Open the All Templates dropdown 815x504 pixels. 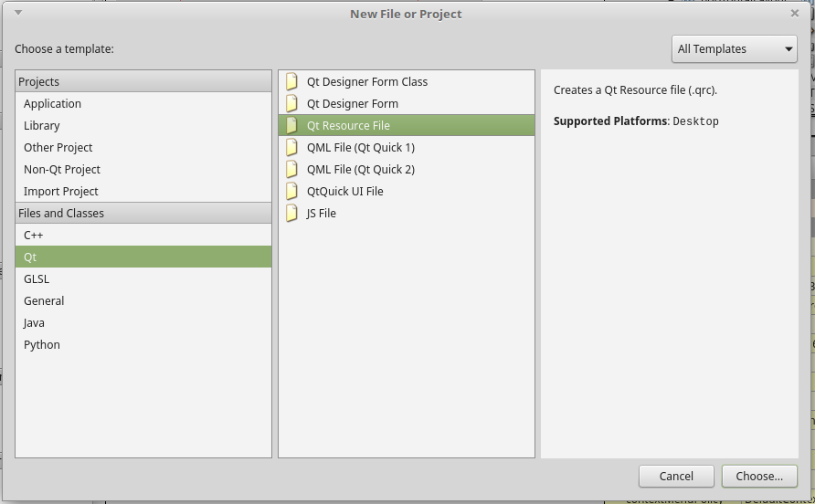[x=734, y=48]
